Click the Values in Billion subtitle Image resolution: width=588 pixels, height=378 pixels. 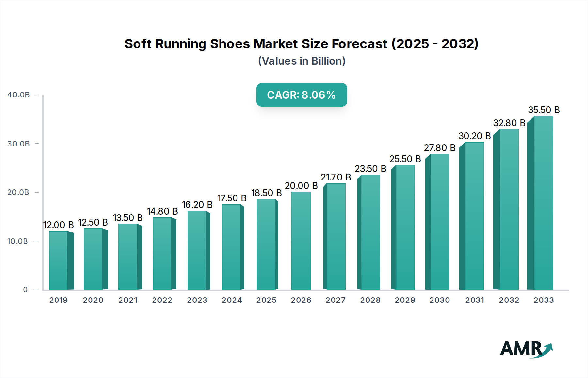click(x=301, y=61)
